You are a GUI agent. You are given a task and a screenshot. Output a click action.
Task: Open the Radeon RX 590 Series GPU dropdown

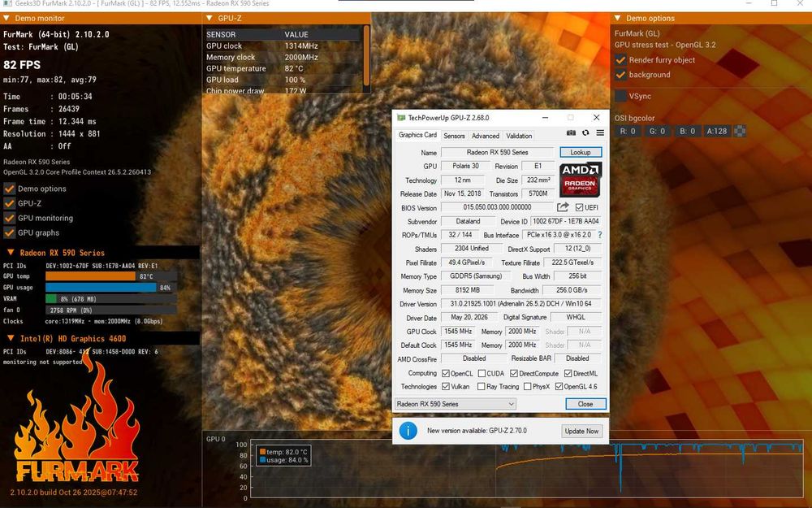point(456,404)
